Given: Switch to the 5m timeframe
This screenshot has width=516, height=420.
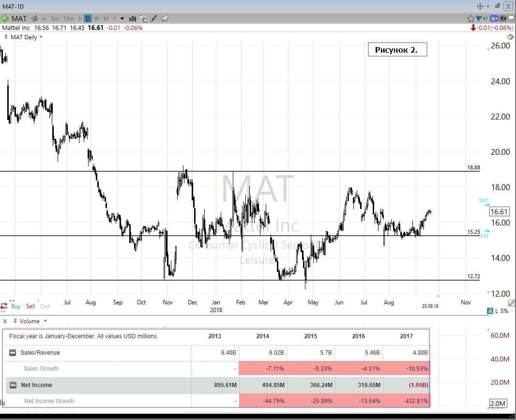Looking at the screenshot, I should click(x=55, y=18).
